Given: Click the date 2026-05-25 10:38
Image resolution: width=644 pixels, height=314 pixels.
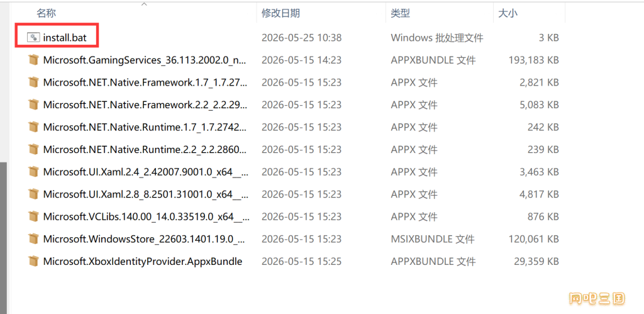Looking at the screenshot, I should (301, 38).
